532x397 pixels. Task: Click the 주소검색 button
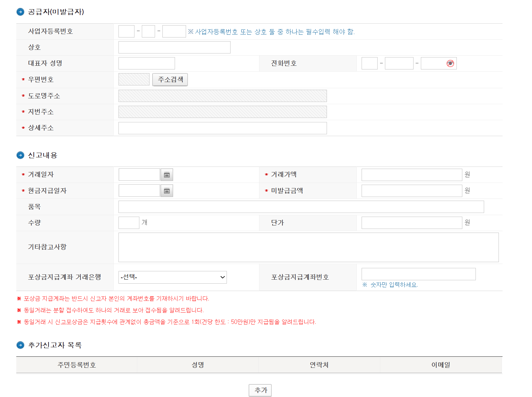click(x=170, y=80)
